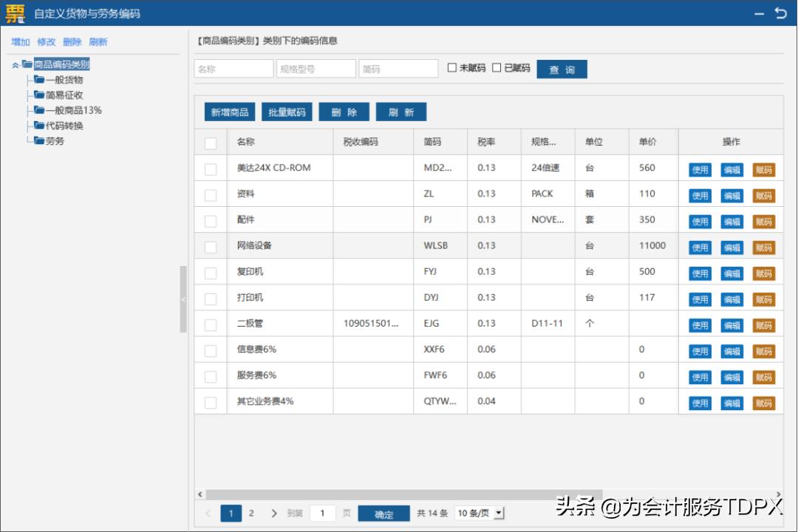
Task: Click the folder icon beside 代码转换
Action: pos(41,125)
